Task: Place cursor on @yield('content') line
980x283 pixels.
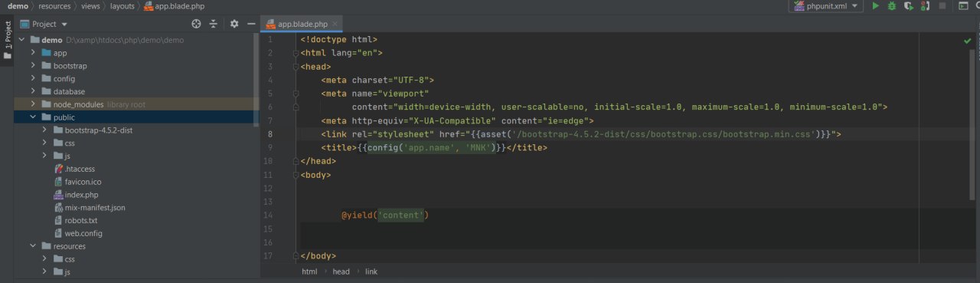Action: click(x=385, y=216)
